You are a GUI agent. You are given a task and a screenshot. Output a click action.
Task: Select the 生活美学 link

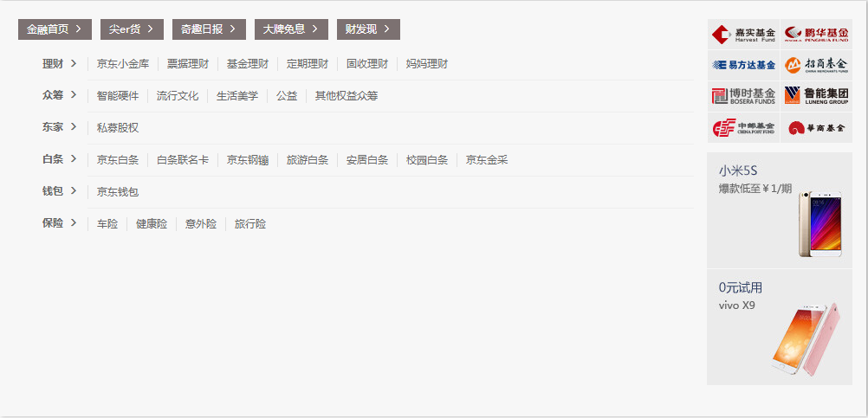pos(237,96)
